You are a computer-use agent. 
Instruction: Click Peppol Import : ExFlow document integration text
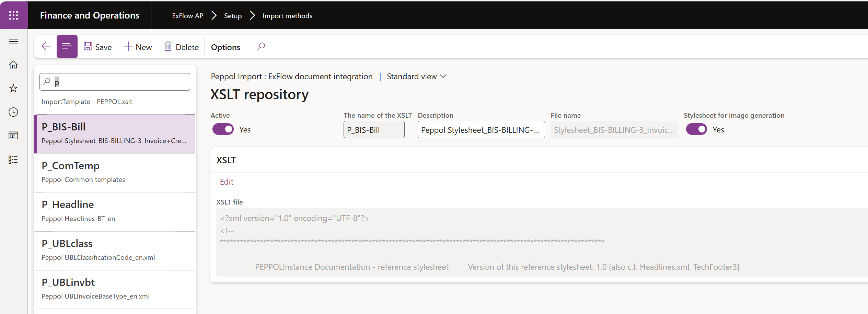pyautogui.click(x=292, y=77)
